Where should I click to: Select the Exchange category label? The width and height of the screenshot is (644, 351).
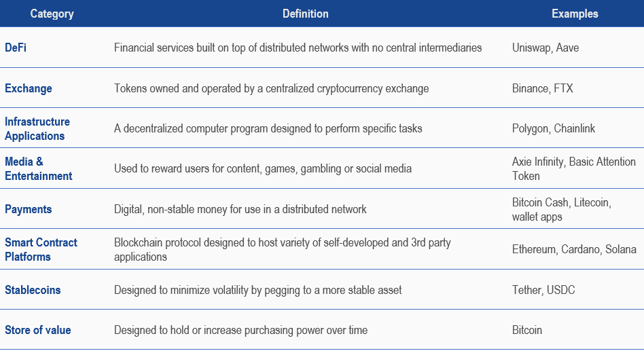(29, 88)
